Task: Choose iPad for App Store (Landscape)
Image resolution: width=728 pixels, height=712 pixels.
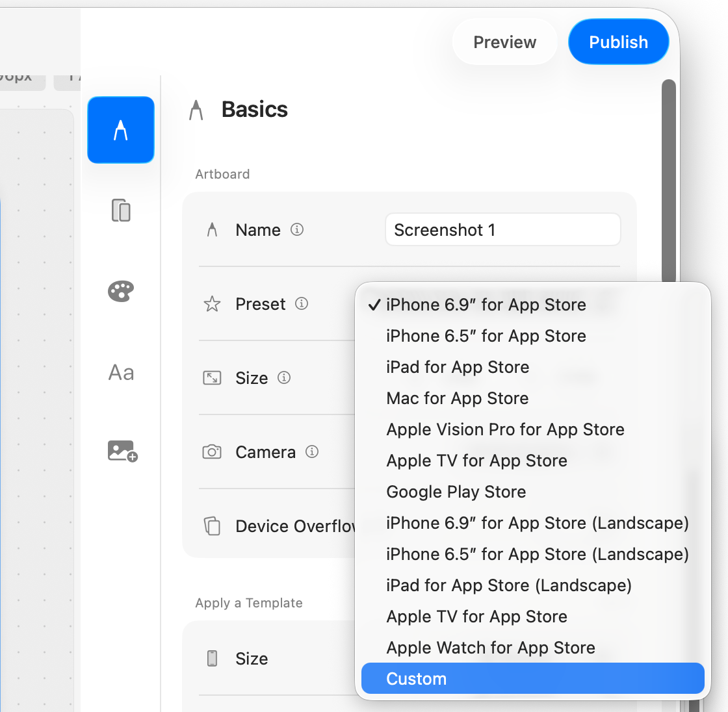Action: pyautogui.click(x=532, y=585)
